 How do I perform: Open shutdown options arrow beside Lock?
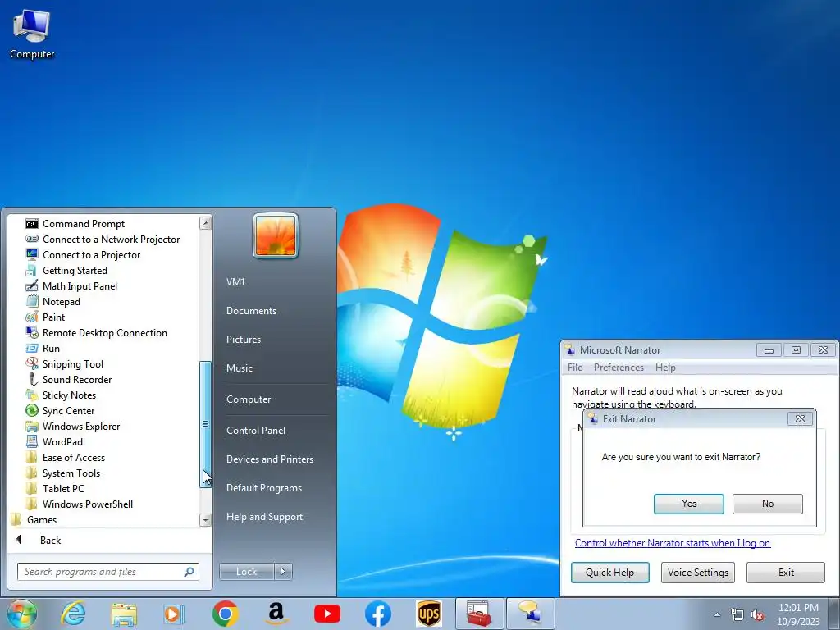(283, 572)
